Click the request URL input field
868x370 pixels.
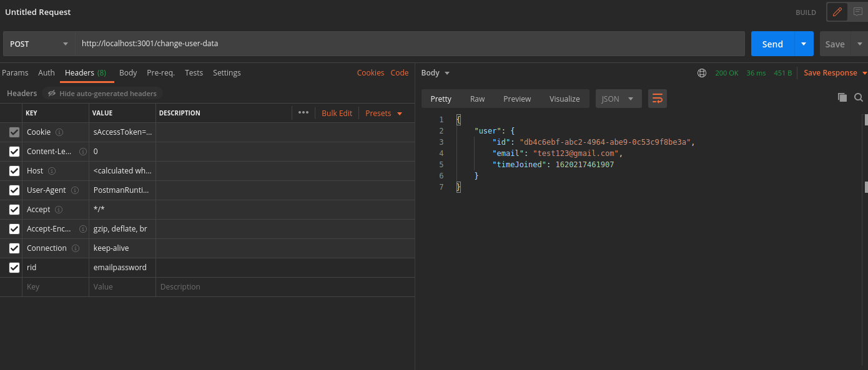click(x=250, y=44)
